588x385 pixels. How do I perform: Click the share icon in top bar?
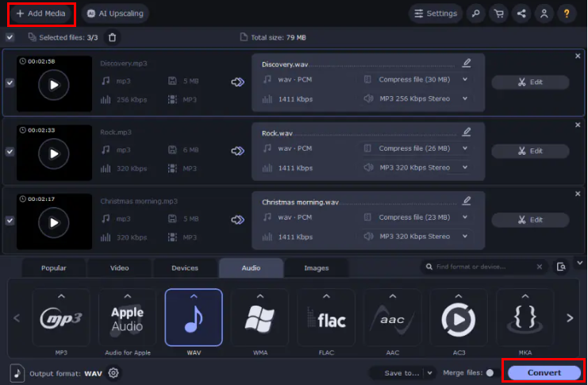coord(521,13)
